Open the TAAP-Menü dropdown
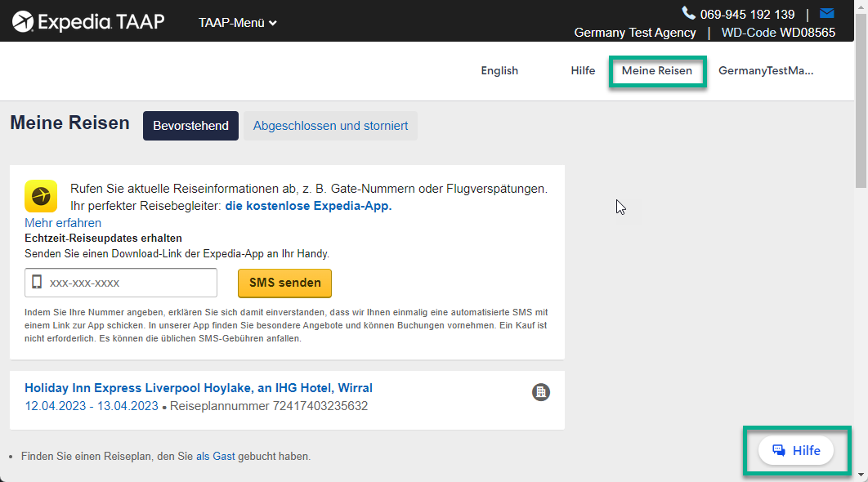Screen dimensions: 868x482 click(238, 23)
